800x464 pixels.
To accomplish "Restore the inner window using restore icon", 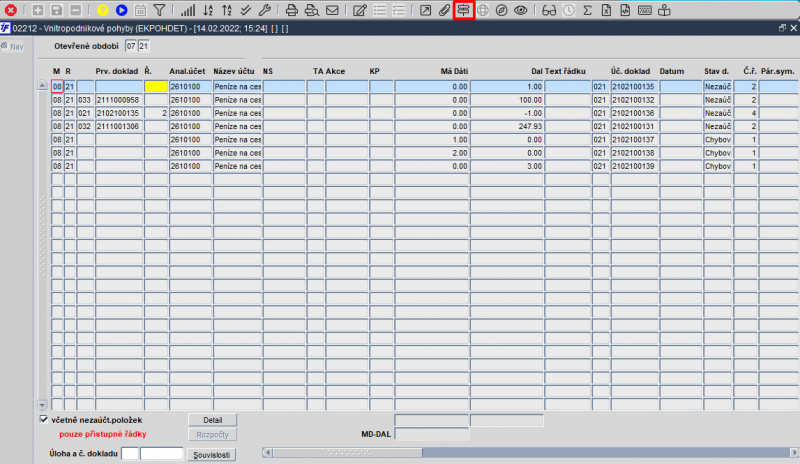I will pyautogui.click(x=782, y=28).
